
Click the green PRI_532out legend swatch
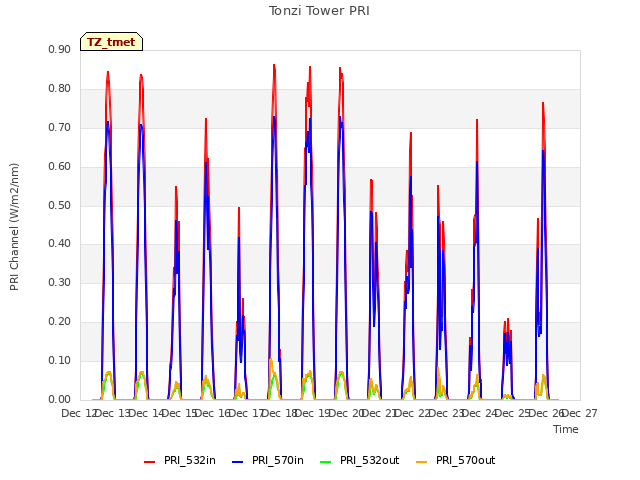pos(326,461)
